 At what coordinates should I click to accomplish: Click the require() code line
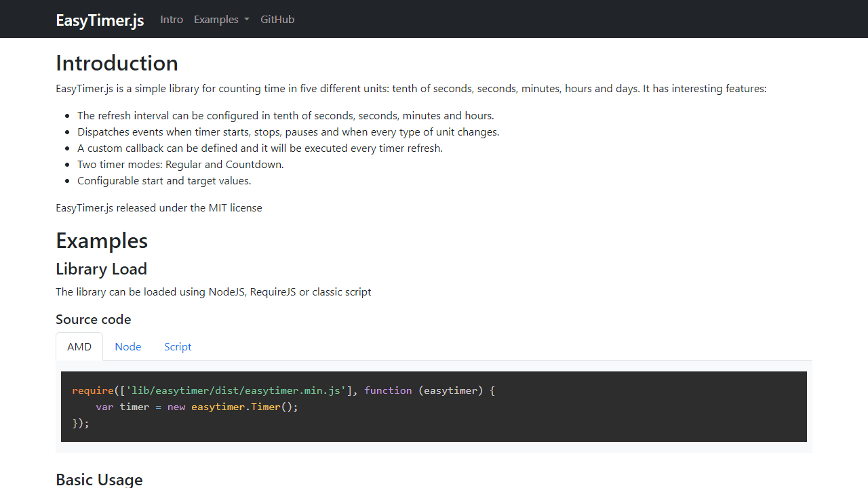(x=283, y=390)
